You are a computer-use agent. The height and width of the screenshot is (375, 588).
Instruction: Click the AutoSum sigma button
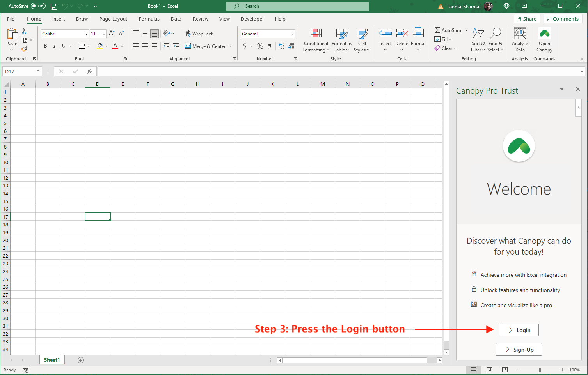[448, 30]
